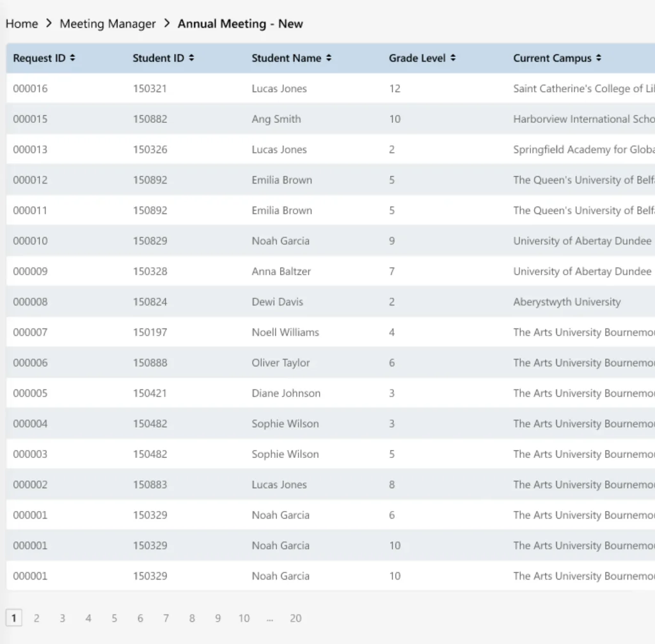Select request 000002 cell
Screen dimensions: 655x644
(30, 485)
